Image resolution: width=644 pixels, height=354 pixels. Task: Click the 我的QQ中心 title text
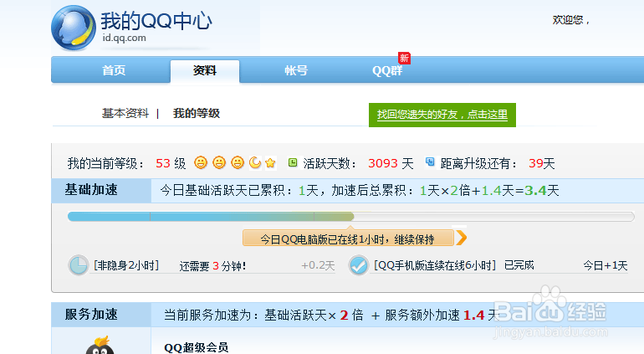tap(156, 21)
